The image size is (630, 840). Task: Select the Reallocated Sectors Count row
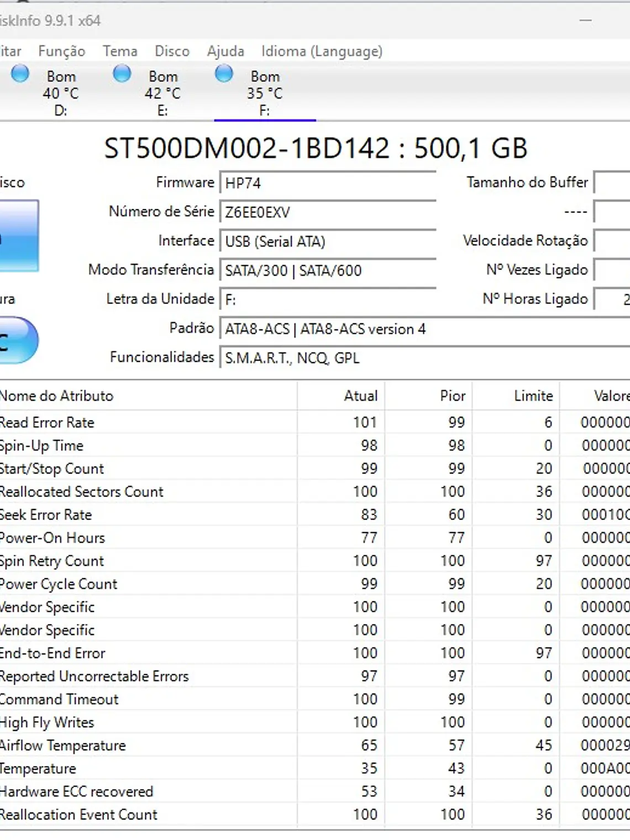pyautogui.click(x=315, y=492)
